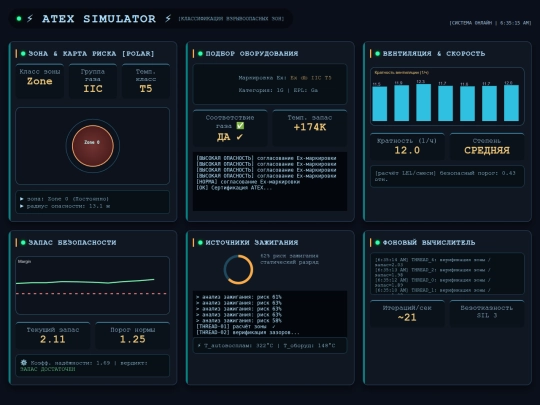Click the 'анализ зажигания: риск 61%' log line
The width and height of the screenshot is (540, 405).
(239, 297)
